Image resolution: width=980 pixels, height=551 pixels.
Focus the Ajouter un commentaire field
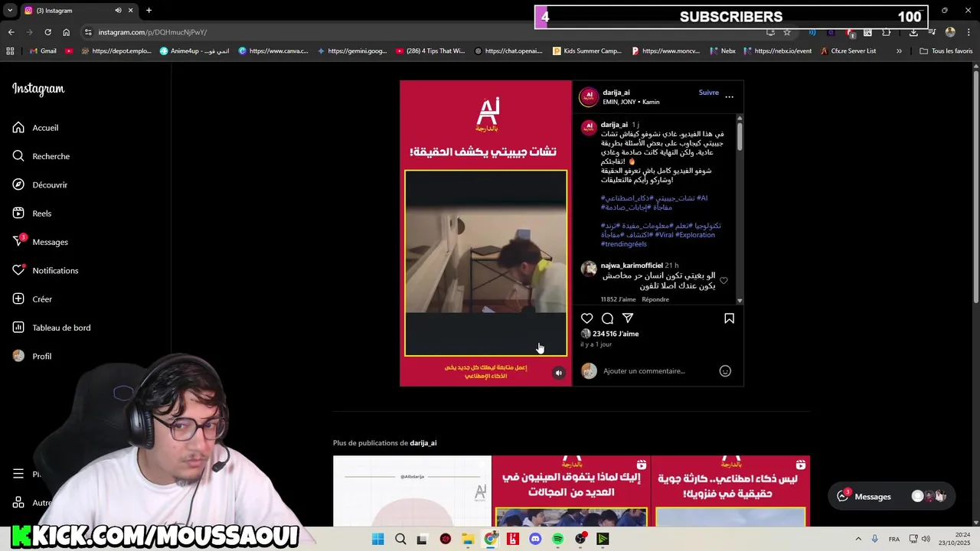pyautogui.click(x=658, y=371)
